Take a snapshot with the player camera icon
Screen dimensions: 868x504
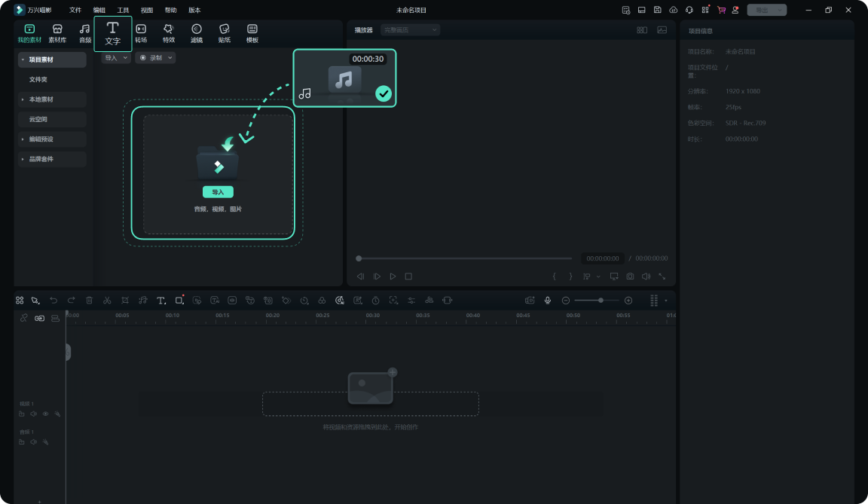click(x=630, y=276)
